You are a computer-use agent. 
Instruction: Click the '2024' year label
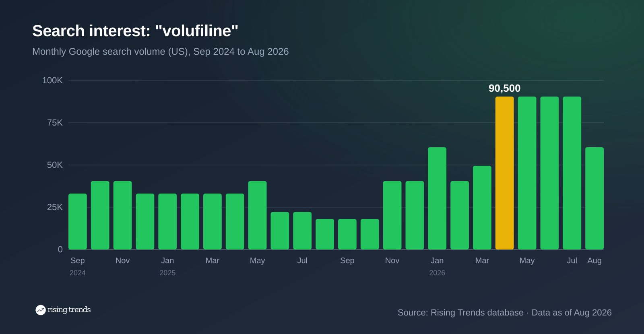[x=78, y=273]
